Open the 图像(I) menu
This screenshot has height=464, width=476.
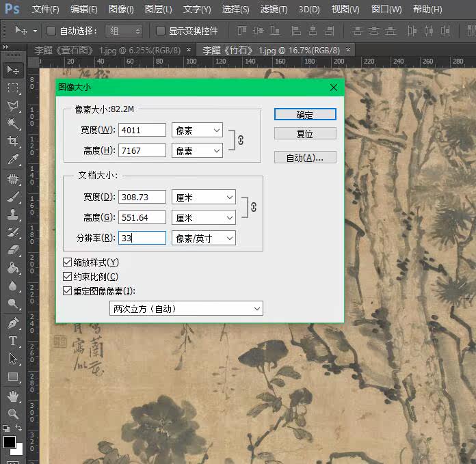122,10
